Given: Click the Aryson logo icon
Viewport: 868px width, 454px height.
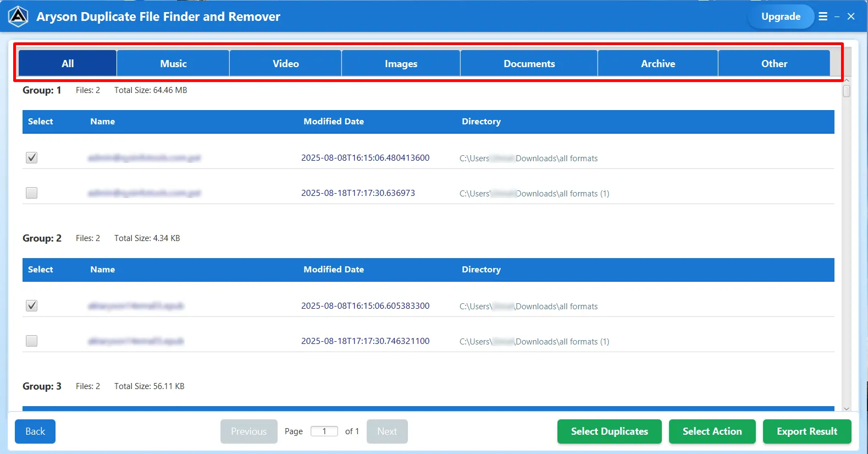Looking at the screenshot, I should 18,17.
